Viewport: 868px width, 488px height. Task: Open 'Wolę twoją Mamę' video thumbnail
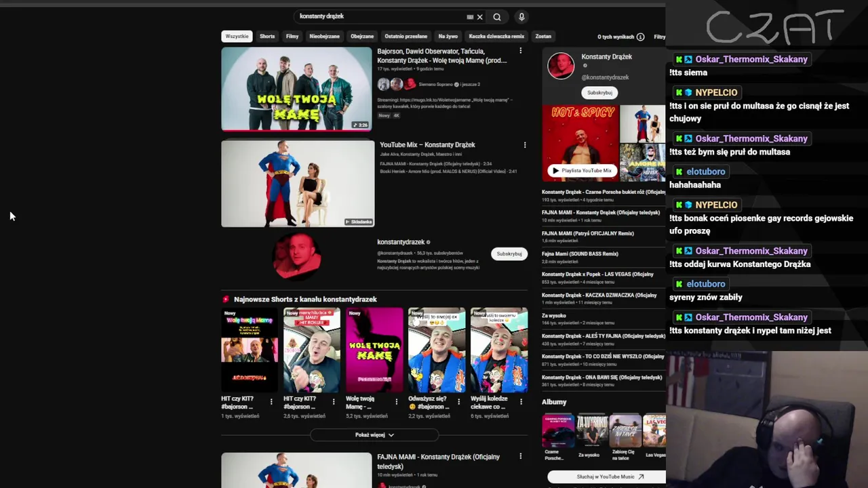coord(296,89)
